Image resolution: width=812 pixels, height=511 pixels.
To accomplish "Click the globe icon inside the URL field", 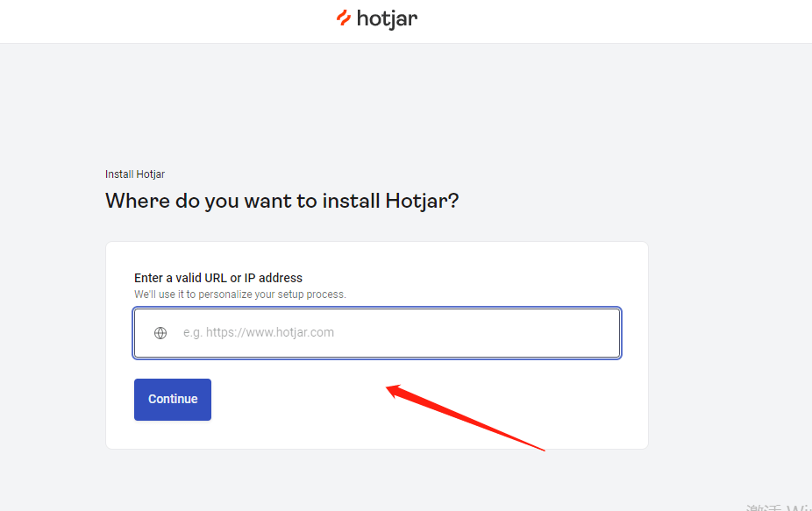I will [160, 333].
